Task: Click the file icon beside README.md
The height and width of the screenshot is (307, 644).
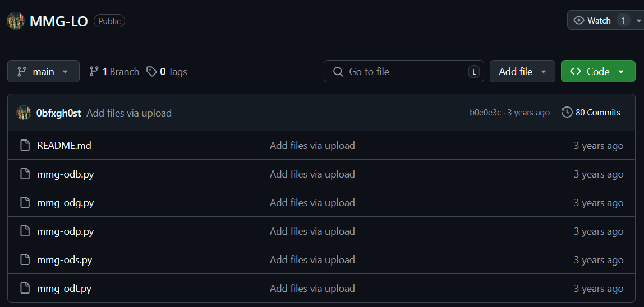Action: point(25,145)
